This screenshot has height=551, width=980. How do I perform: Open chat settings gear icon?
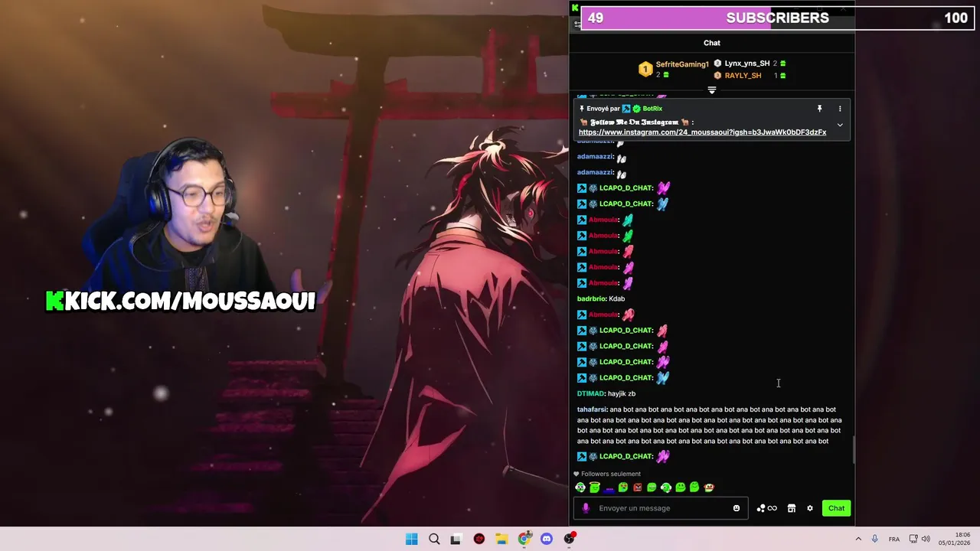(x=810, y=508)
